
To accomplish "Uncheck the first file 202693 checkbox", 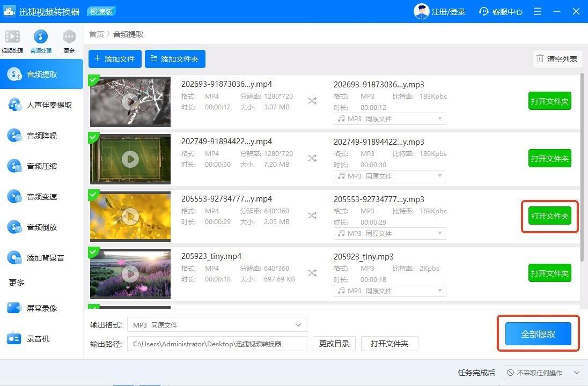I will pos(93,80).
